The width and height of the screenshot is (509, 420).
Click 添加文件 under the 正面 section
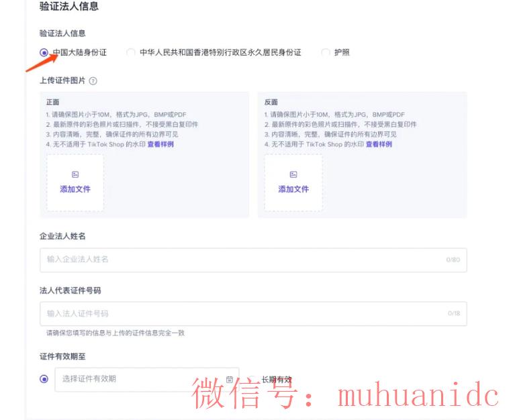point(75,189)
